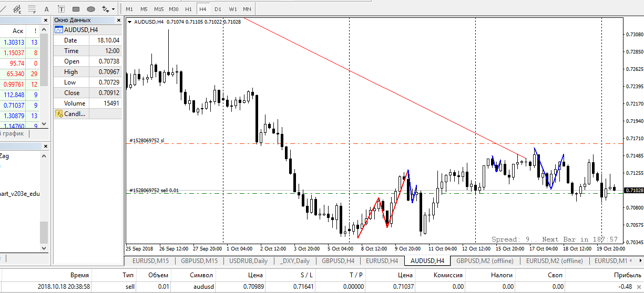
Task: Select the AUDUSD,H4 chart tab
Action: tap(427, 260)
